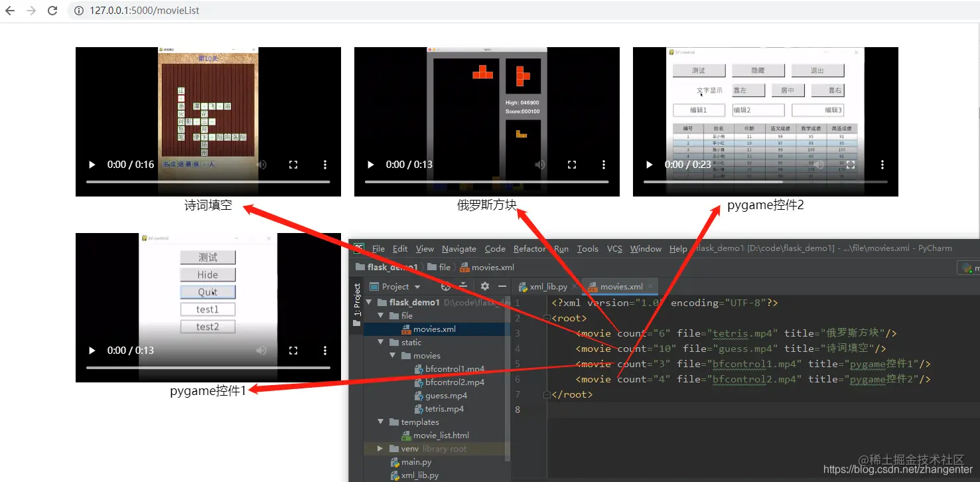Open the VCS menu in PyCharm
Viewport: 980px width, 482px height.
pyautogui.click(x=615, y=249)
